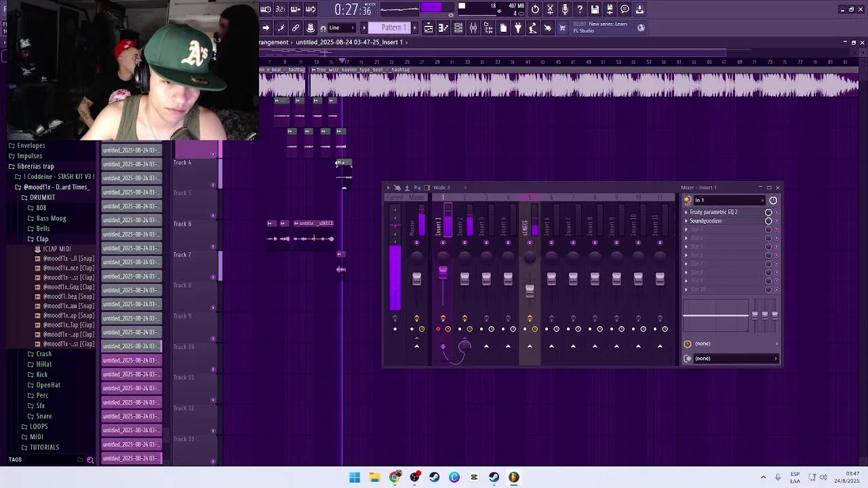The height and width of the screenshot is (488, 868).
Task: Toggle the link multilink controllers icon
Action: coord(295,28)
